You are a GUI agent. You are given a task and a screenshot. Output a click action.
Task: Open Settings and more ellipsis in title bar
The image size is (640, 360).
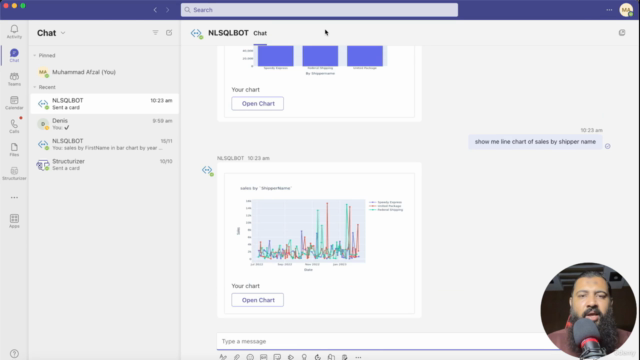609,10
